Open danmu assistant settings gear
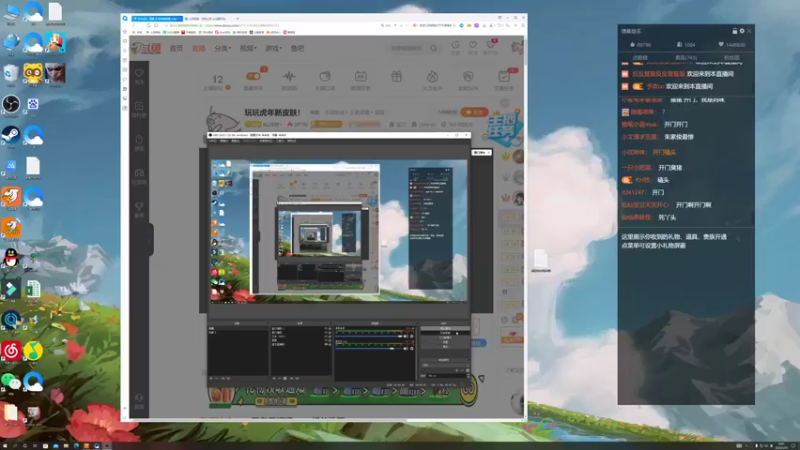800x450 pixels. [x=742, y=31]
